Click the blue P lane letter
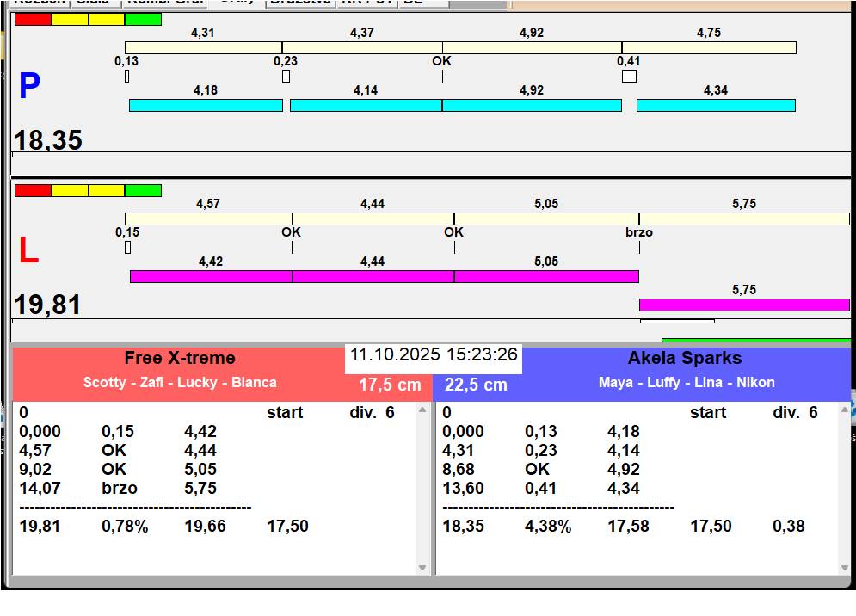Viewport: 856px width, 616px height. pos(29,87)
